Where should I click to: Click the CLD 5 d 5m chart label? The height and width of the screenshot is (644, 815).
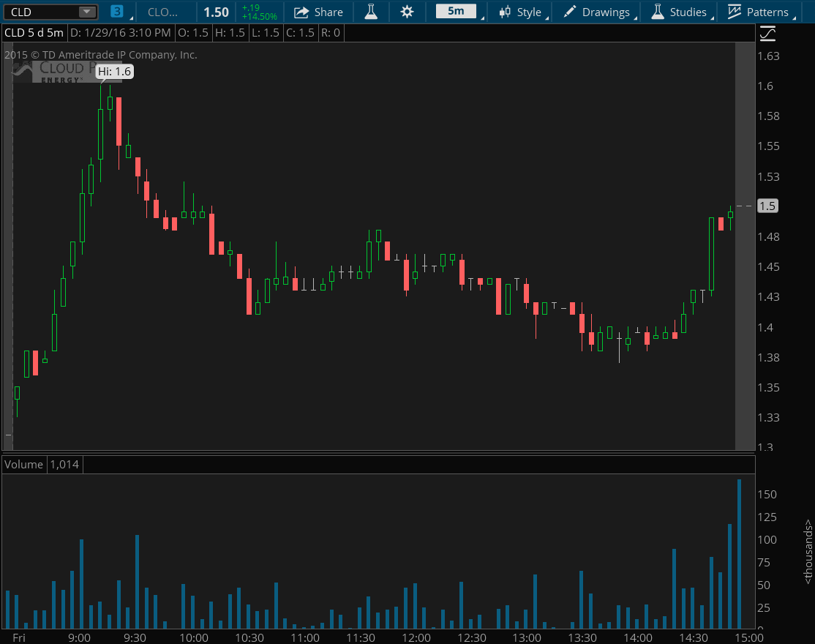[34, 33]
